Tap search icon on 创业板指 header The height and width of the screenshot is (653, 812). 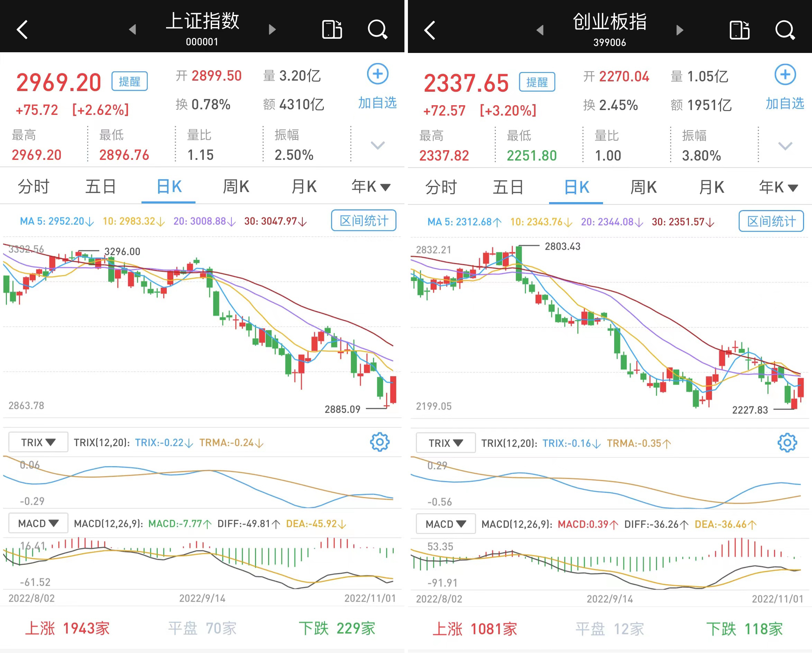click(x=785, y=30)
